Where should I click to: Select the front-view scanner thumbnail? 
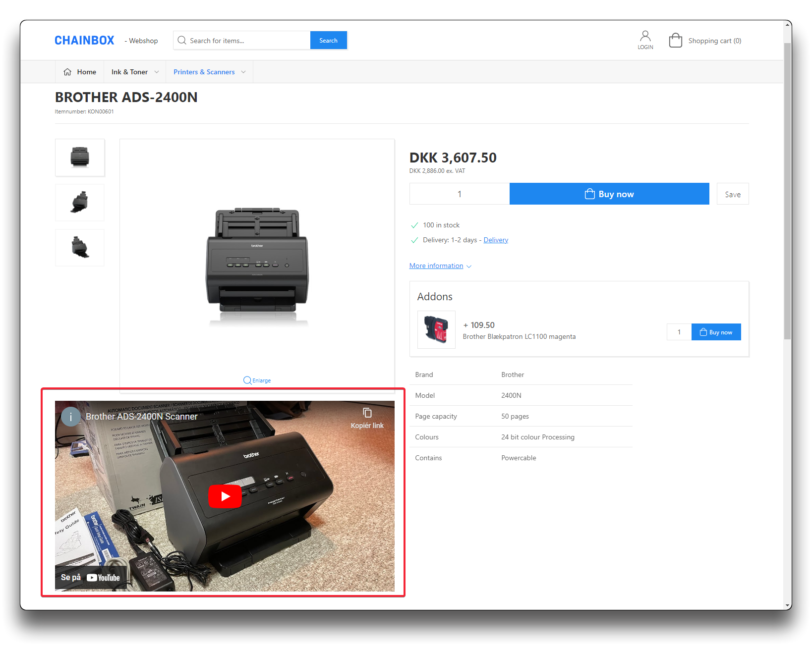coord(80,158)
